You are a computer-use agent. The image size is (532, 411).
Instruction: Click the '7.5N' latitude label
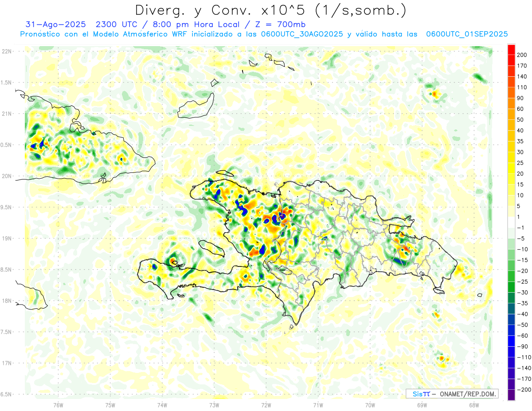tap(6, 332)
